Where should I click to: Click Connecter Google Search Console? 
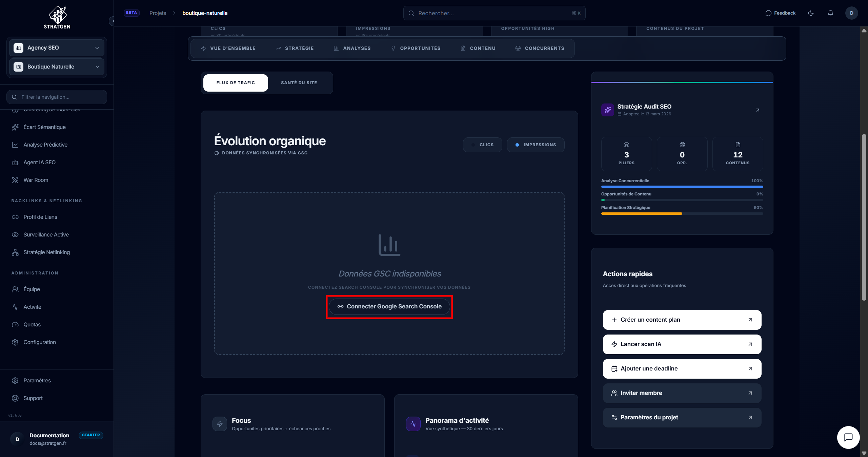[x=389, y=306]
